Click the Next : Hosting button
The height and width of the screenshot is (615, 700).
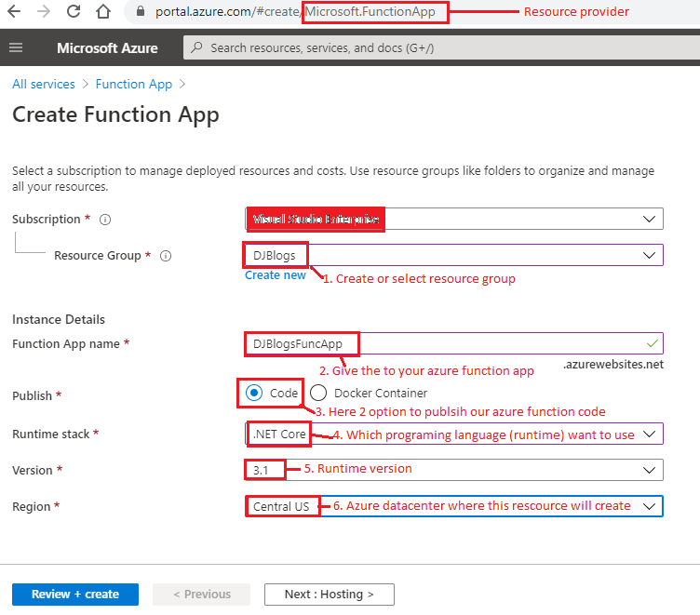pyautogui.click(x=329, y=594)
